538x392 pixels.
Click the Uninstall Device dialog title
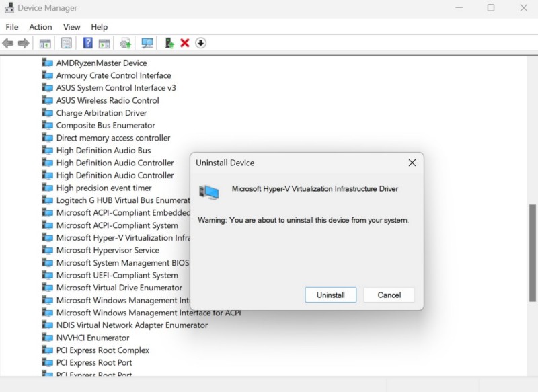click(x=225, y=163)
